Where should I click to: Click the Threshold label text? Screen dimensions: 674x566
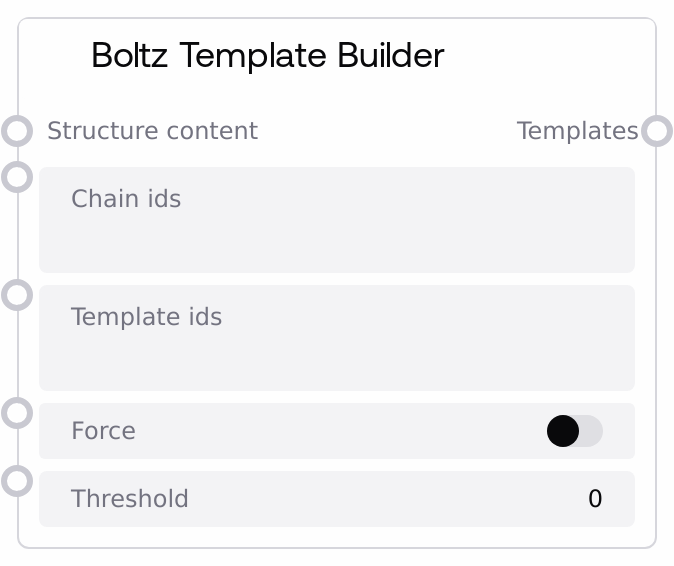(129, 499)
